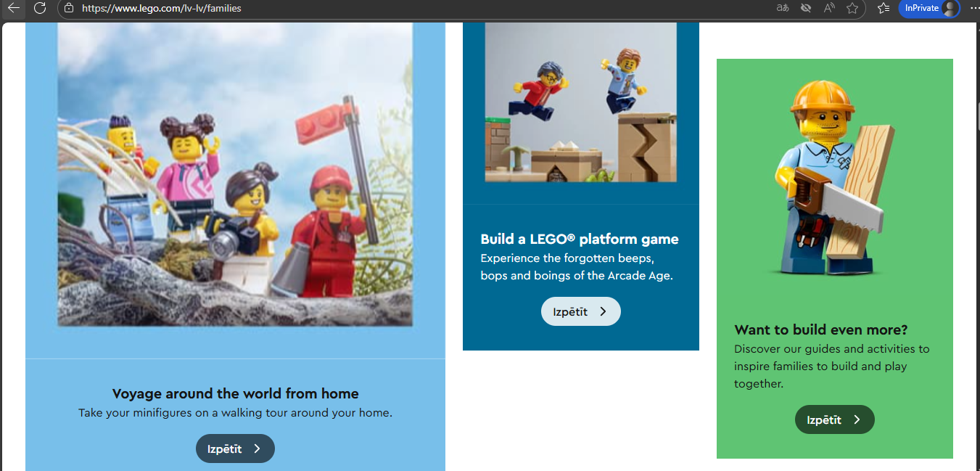Go back using the browser back arrow
Viewport: 980px width, 471px height.
(14, 8)
